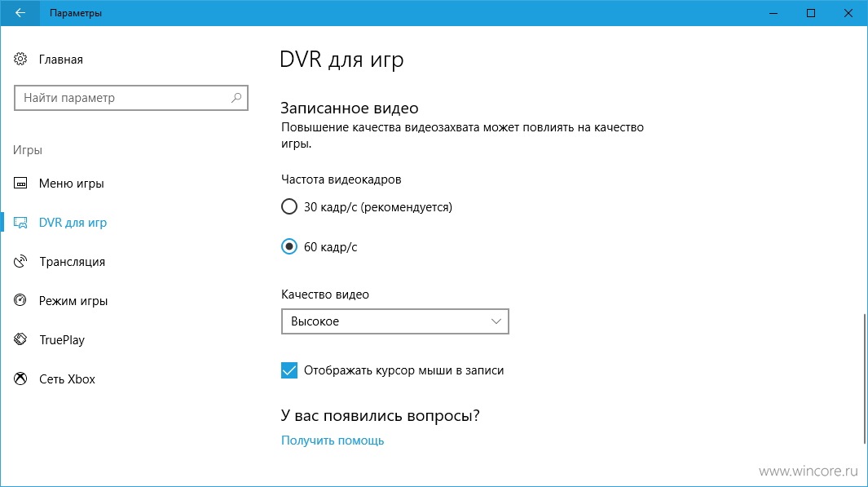Go to the Трансляция section

72,262
